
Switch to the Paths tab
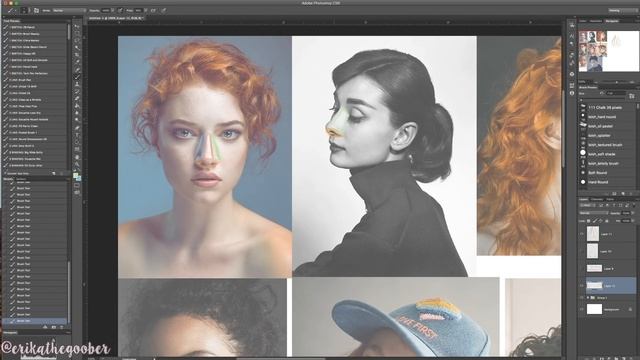[610, 199]
